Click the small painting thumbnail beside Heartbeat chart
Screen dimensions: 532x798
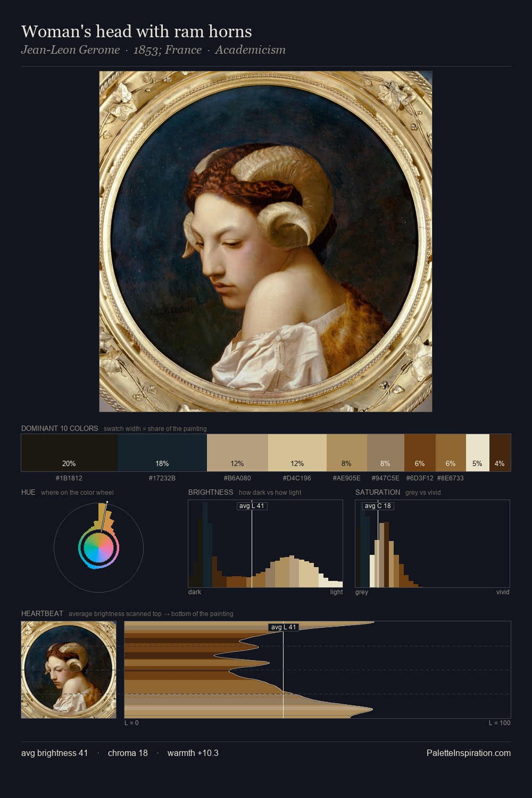point(69,670)
